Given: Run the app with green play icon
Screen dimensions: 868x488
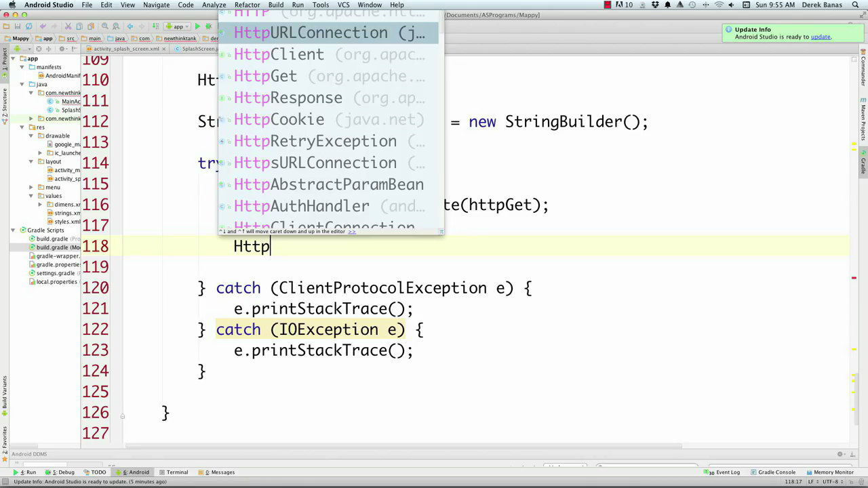Looking at the screenshot, I should click(x=197, y=26).
